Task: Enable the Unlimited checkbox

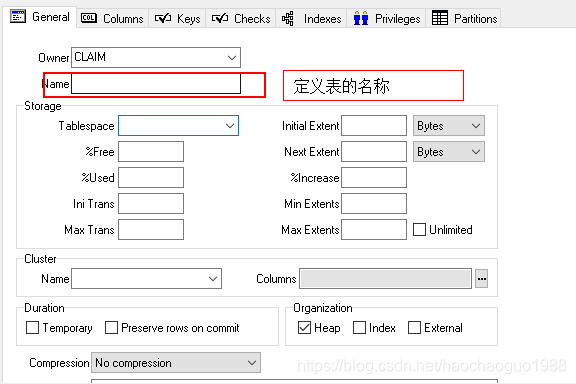Action: point(419,230)
